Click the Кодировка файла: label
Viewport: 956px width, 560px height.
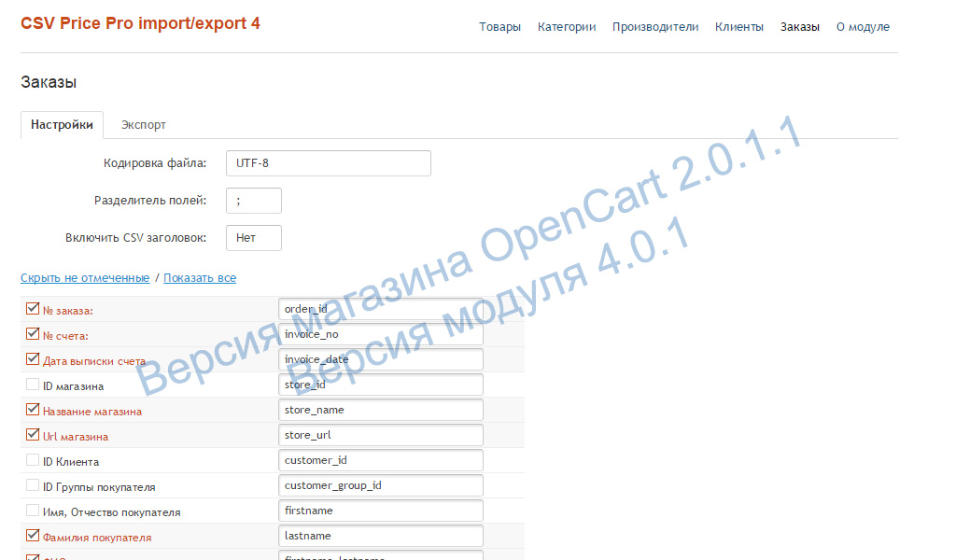[155, 163]
